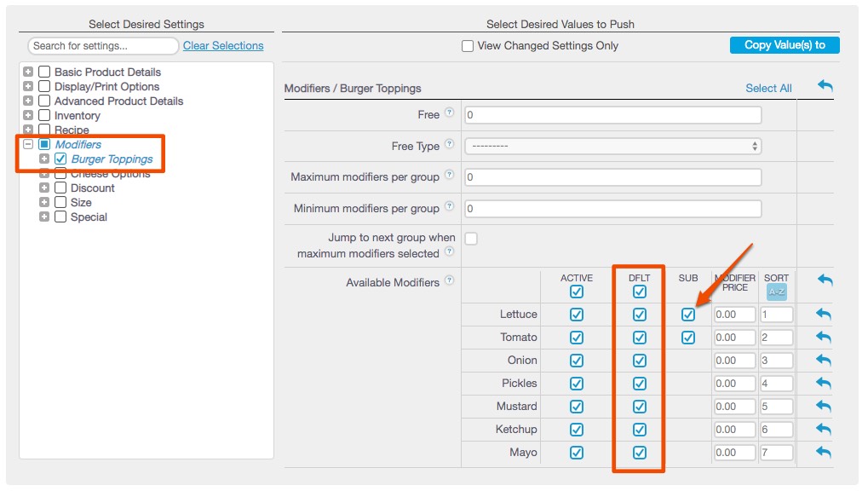
Task: Open help for Free Type
Action: pos(449,144)
